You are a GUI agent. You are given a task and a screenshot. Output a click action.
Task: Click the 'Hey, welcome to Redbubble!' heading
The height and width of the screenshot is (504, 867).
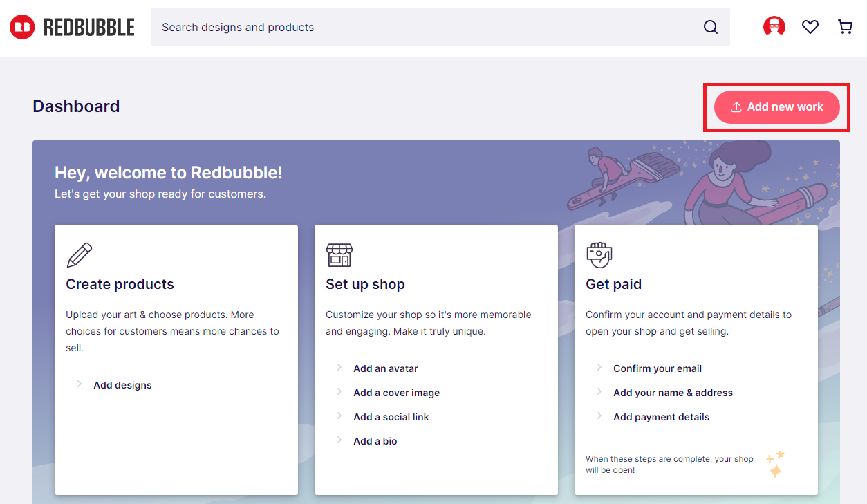[168, 173]
